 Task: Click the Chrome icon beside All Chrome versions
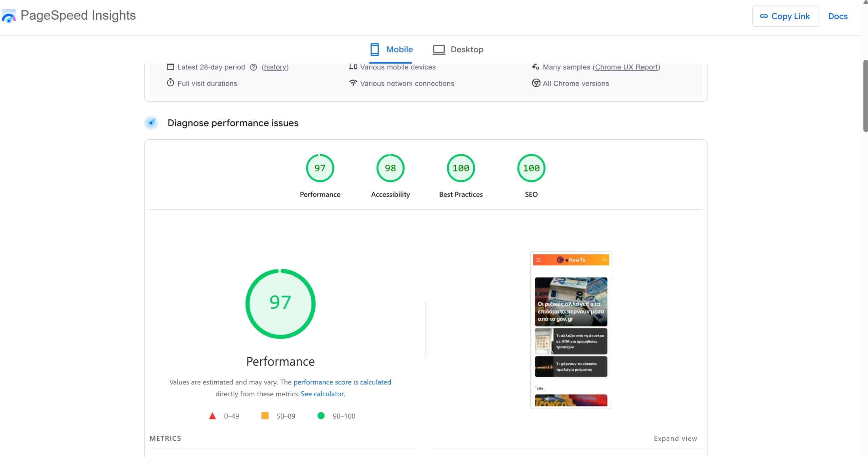coord(536,83)
